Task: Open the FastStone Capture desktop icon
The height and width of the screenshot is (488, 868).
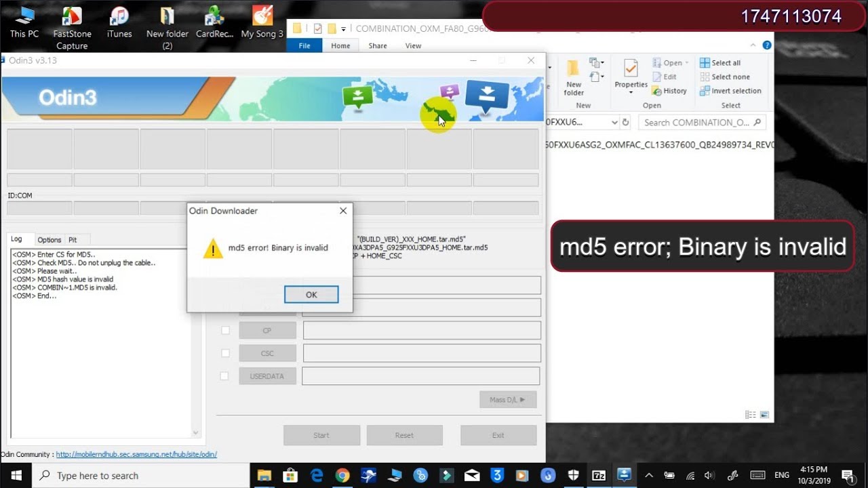Action: (x=72, y=28)
